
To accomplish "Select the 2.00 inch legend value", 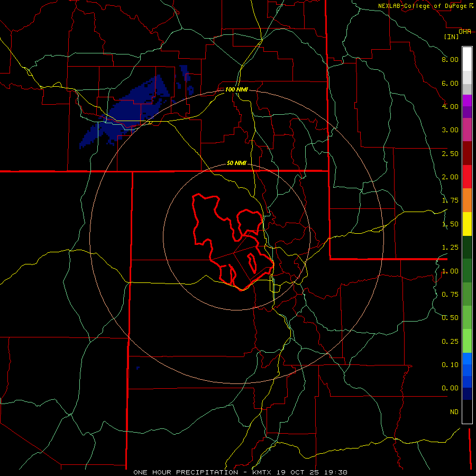I will click(450, 177).
